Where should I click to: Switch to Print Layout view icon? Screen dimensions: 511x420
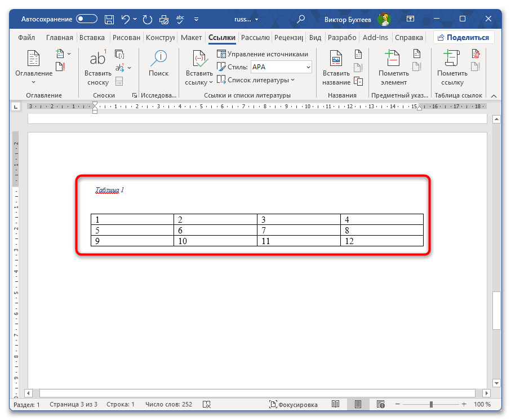[x=358, y=404]
